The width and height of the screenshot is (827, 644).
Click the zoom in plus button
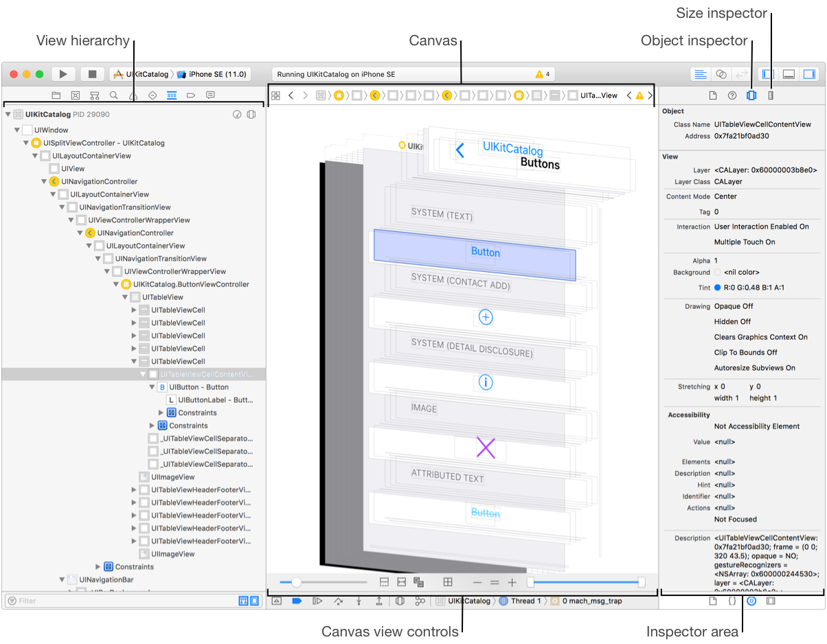point(512,582)
